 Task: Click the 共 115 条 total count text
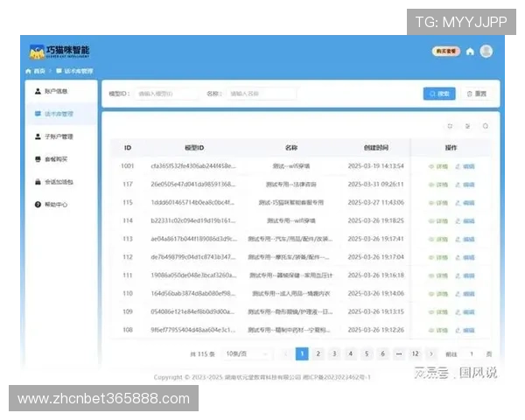tap(202, 354)
